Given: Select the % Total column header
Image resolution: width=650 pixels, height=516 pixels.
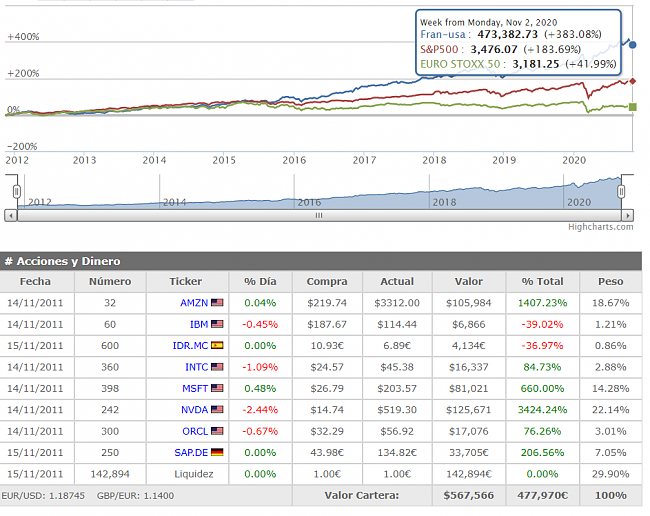Looking at the screenshot, I should [x=542, y=281].
